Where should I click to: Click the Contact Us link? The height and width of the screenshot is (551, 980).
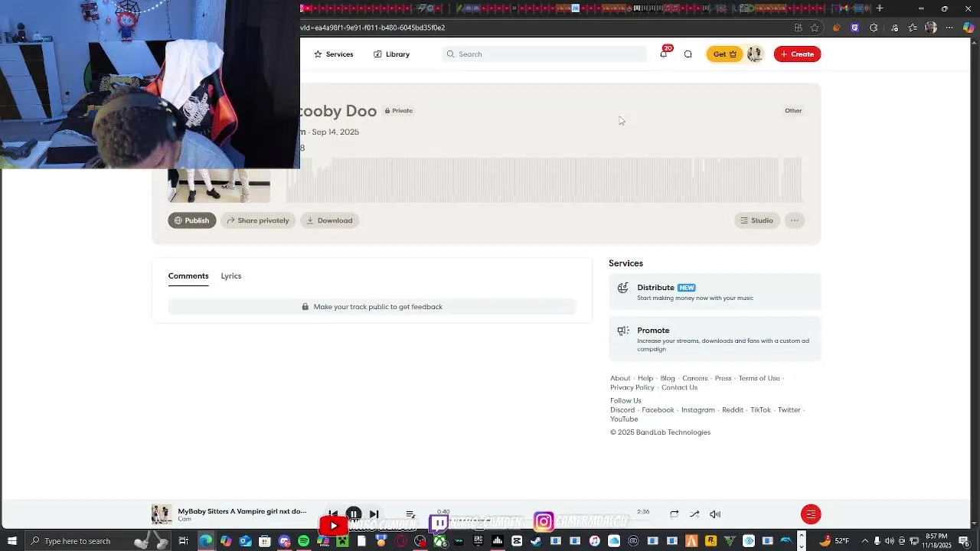(x=679, y=387)
